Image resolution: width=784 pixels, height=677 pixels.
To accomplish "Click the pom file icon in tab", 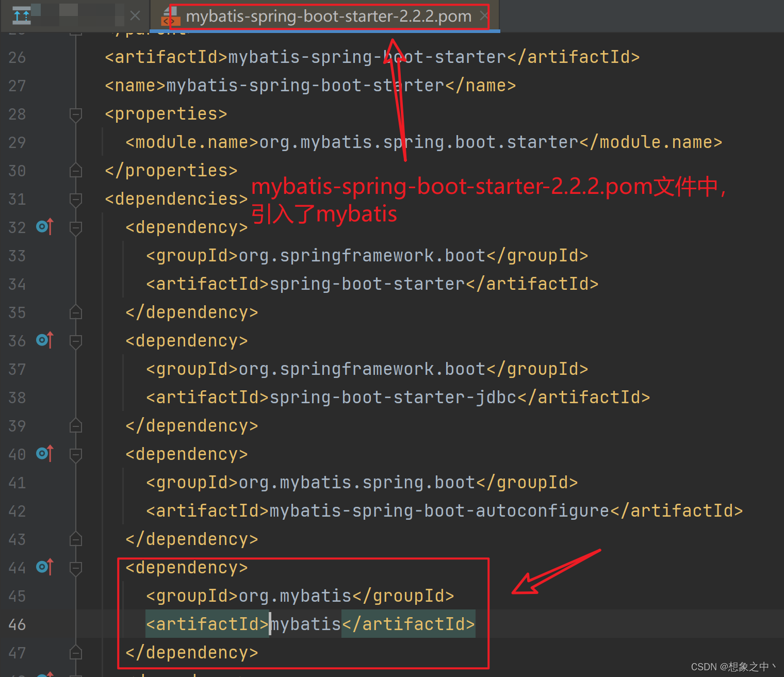I will [x=171, y=16].
